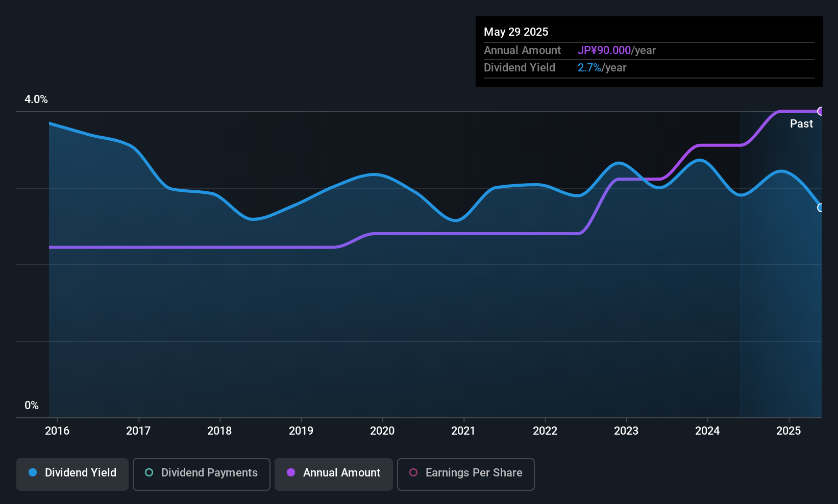
Task: Click the 2024 x-axis year label
Action: click(707, 431)
